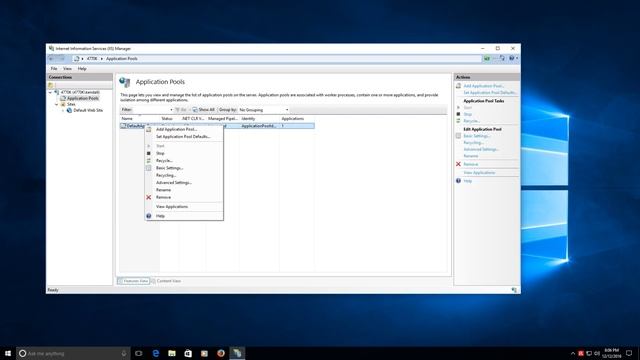The width and height of the screenshot is (640, 360).
Task: Click the Add Application Pool icon in the context menu
Action: [x=149, y=129]
